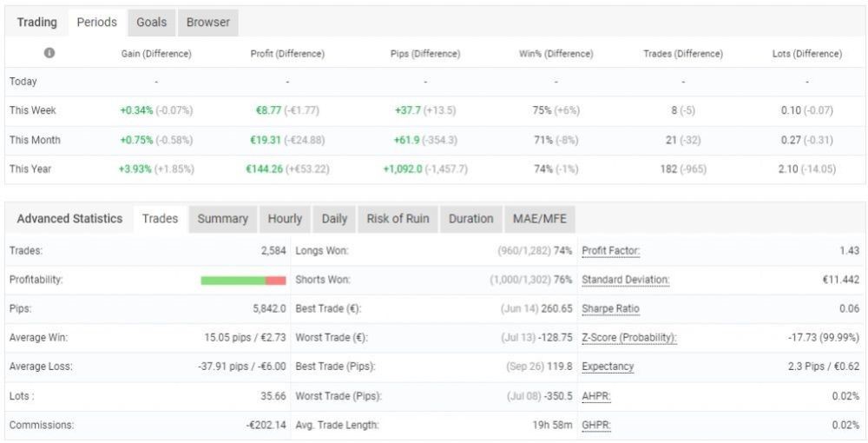Click the Advanced Statistics panel title
The width and height of the screenshot is (868, 443).
[69, 219]
